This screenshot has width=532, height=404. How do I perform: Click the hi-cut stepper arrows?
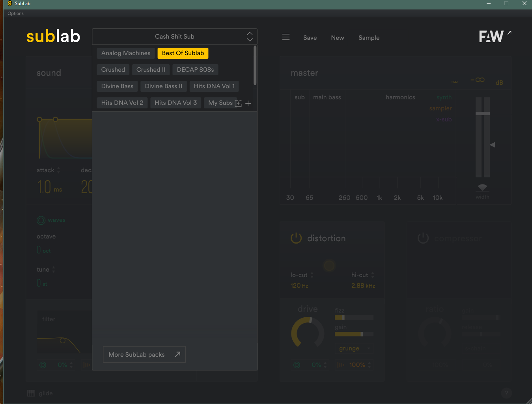click(x=373, y=275)
